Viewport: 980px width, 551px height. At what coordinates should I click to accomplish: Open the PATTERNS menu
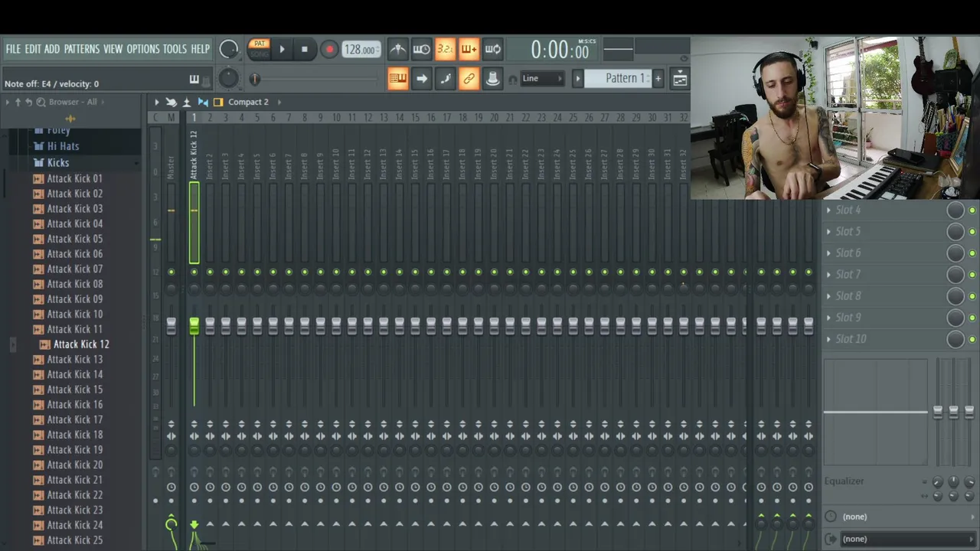coord(81,49)
